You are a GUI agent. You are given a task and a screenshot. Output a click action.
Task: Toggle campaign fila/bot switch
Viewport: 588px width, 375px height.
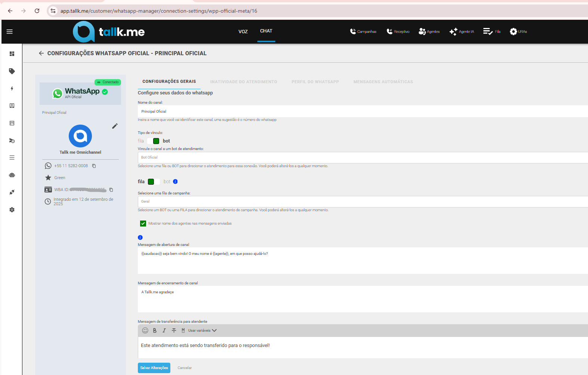(x=154, y=182)
